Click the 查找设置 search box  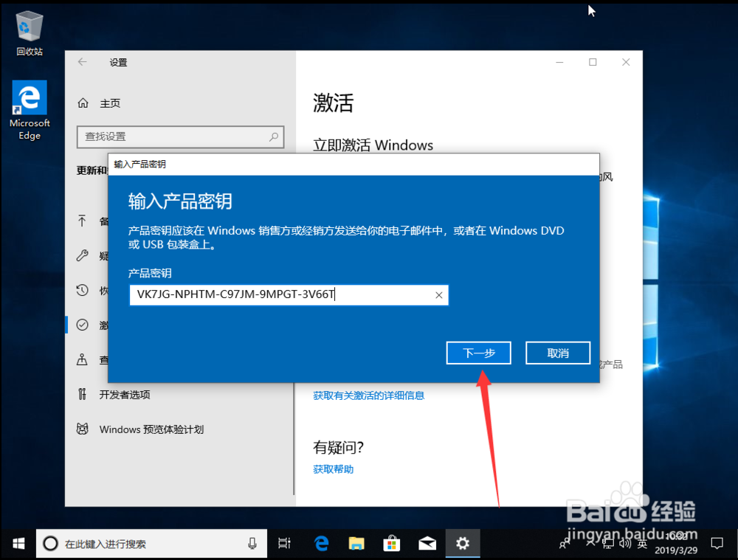(180, 136)
